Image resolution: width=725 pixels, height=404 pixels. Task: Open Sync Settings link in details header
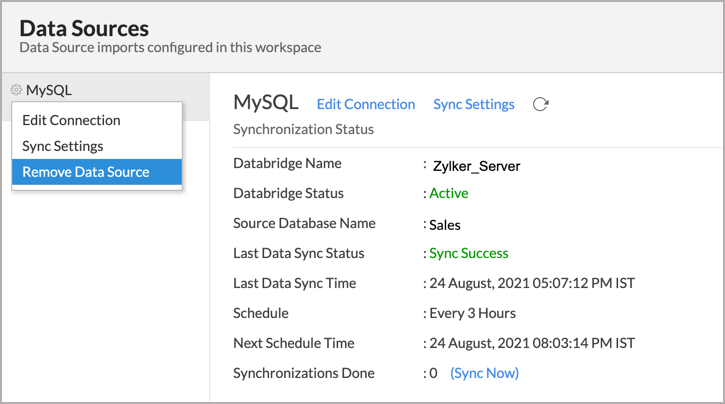click(473, 104)
